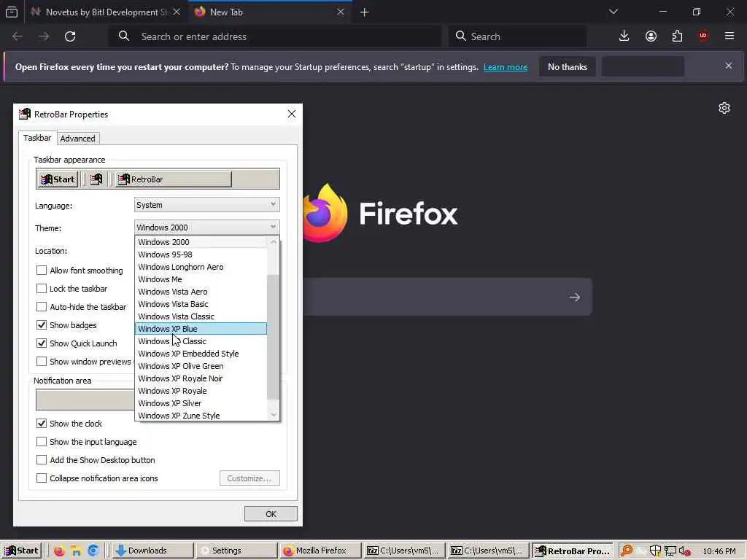Activate the New Tab browser tab

tap(270, 12)
